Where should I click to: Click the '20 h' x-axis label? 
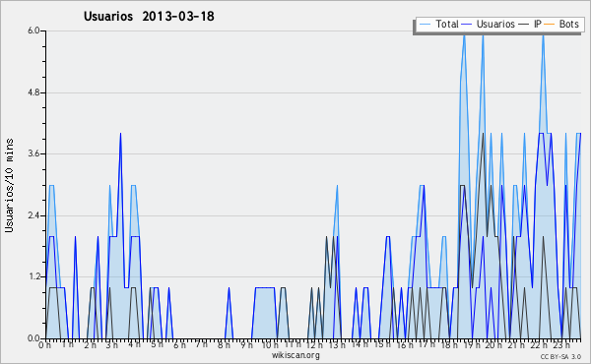(493, 344)
